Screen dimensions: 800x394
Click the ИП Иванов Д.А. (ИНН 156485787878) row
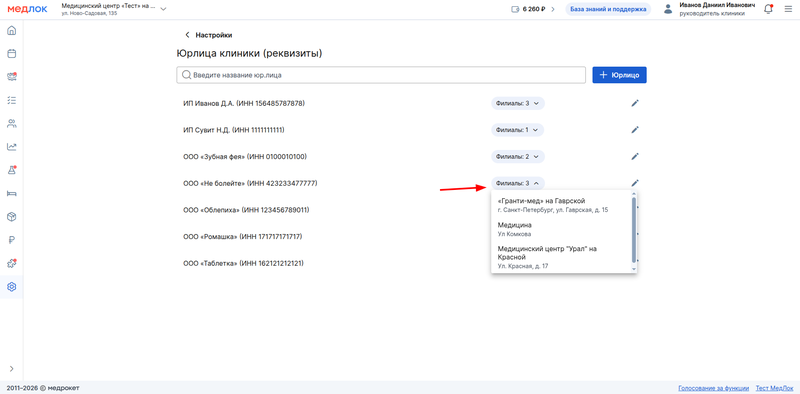click(244, 103)
